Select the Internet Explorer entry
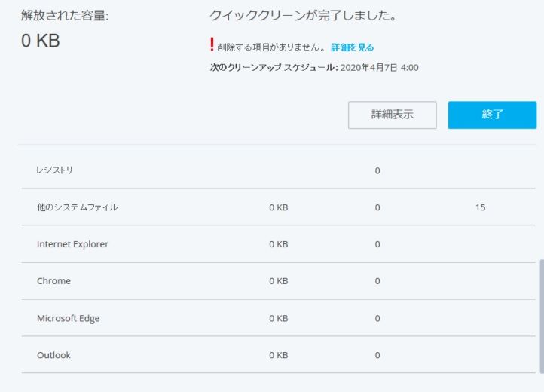Image resolution: width=544 pixels, height=392 pixels. (72, 244)
